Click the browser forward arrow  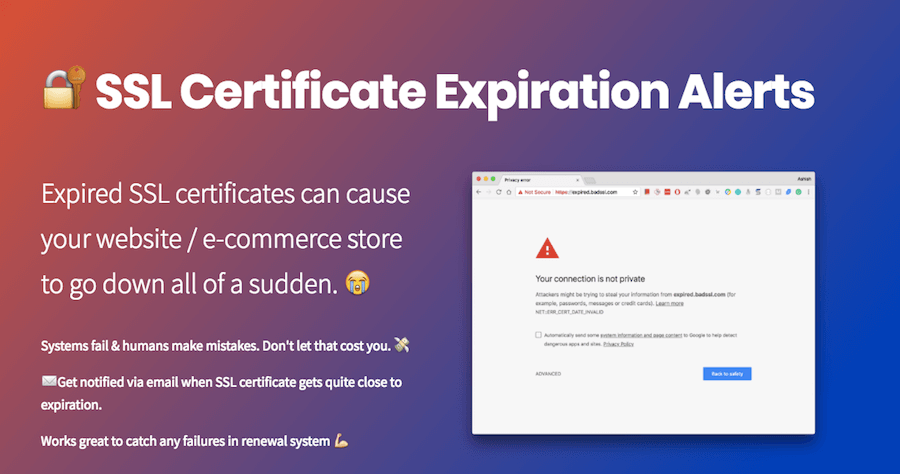(488, 192)
